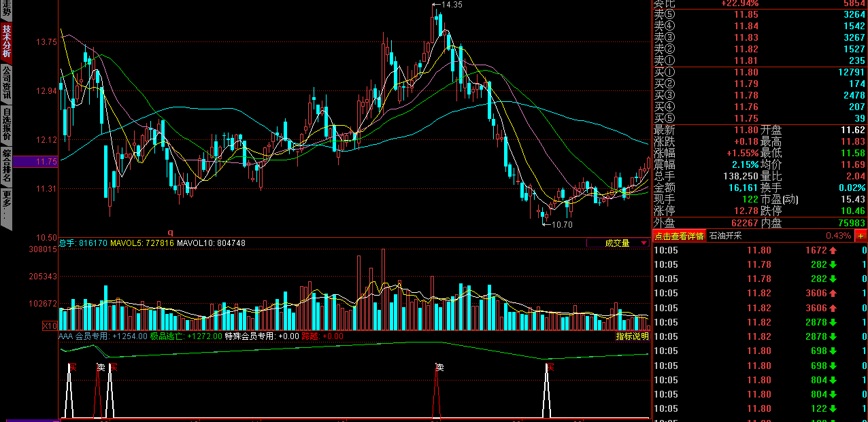868x422 pixels.
Task: Click the 跌停 limit-down price 10.46
Action: 853,211
